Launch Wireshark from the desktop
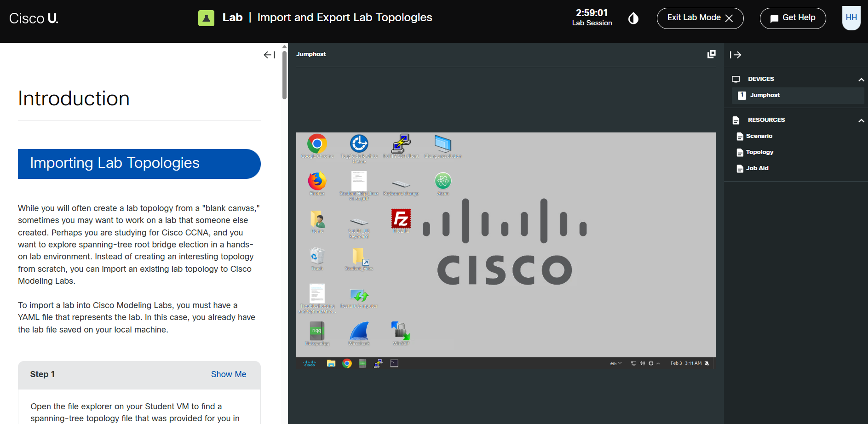The image size is (868, 424). (x=359, y=334)
